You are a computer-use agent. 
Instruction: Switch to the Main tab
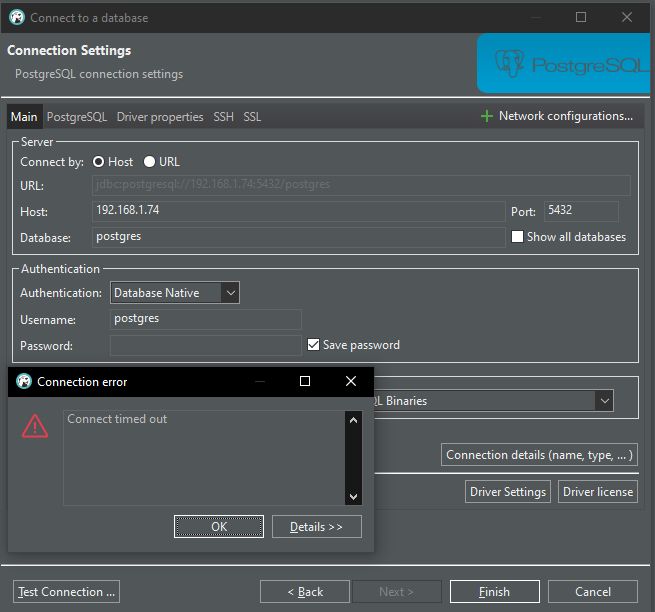pos(24,117)
